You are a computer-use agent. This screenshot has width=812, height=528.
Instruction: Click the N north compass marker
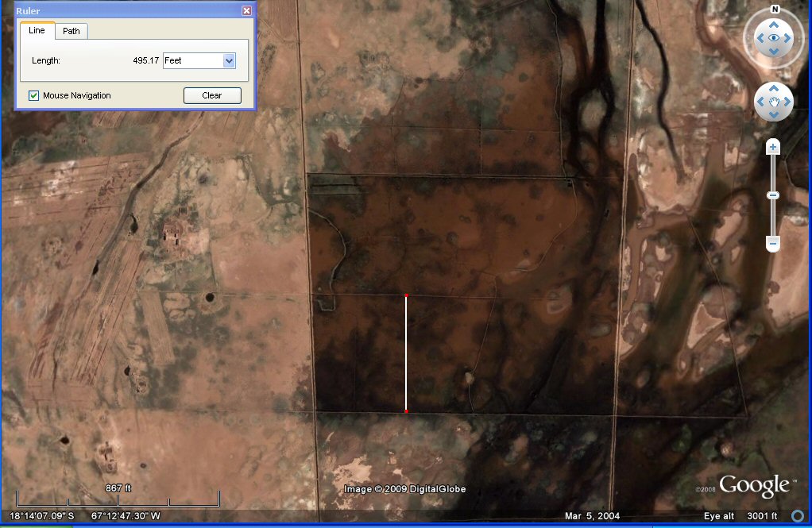click(775, 10)
